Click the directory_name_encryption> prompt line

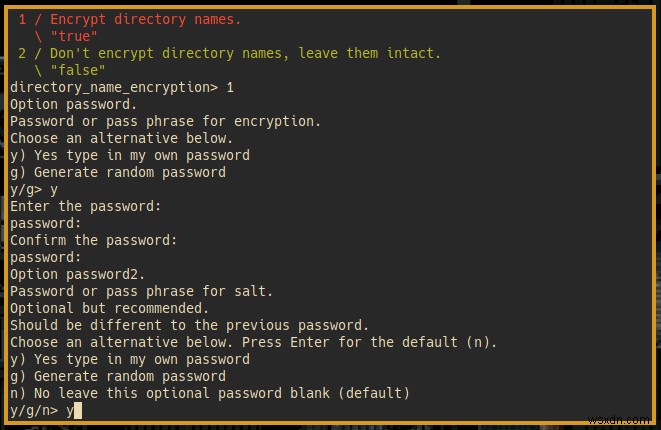[x=121, y=87]
